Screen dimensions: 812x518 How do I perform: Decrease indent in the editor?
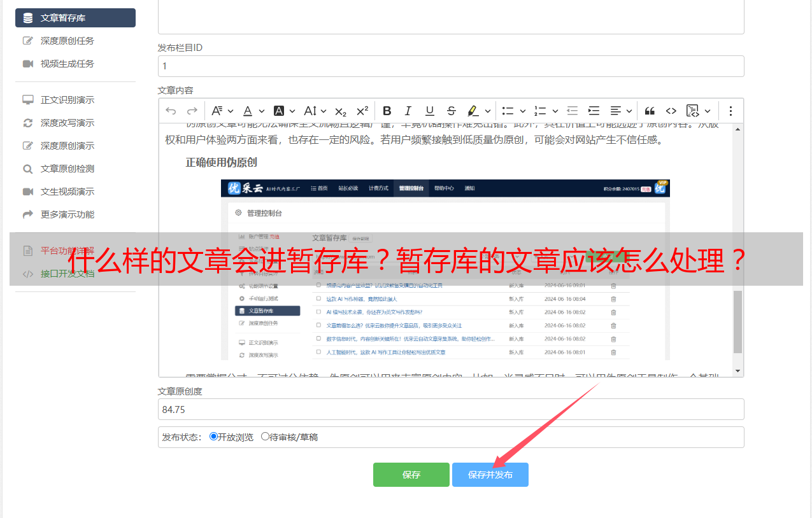[x=573, y=111]
